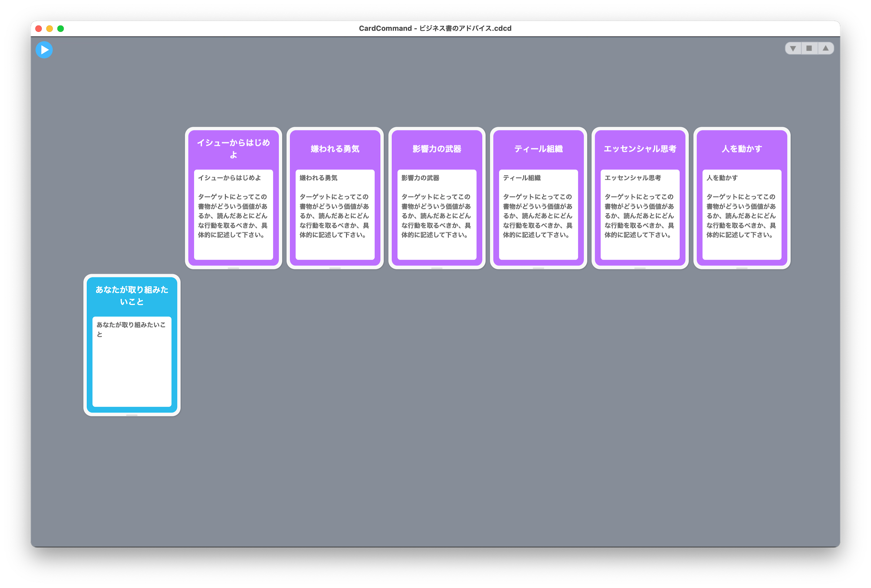
Task: Click the 嫌われる勇気 card title
Action: pyautogui.click(x=335, y=149)
